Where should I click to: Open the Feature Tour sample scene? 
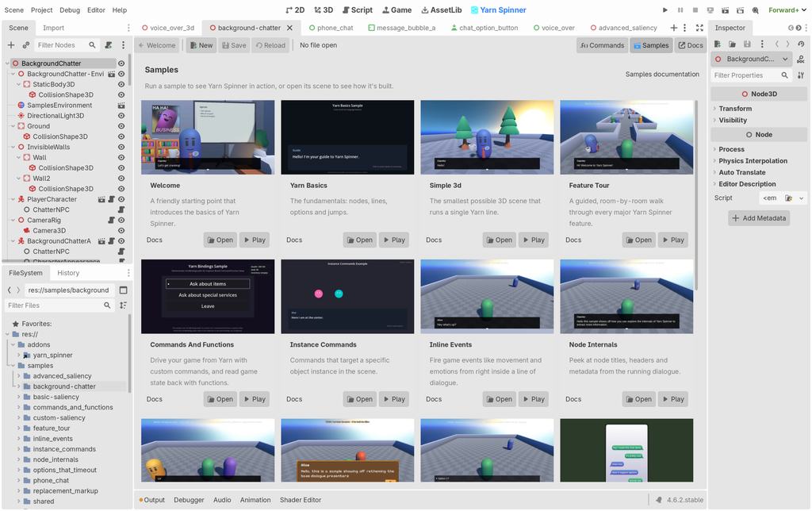click(638, 240)
